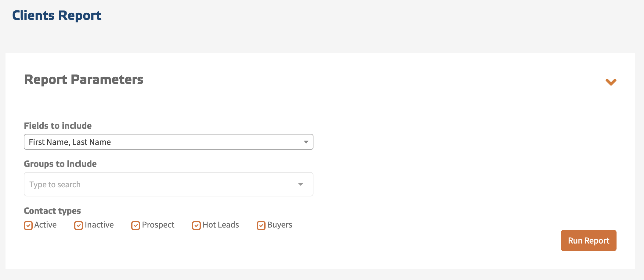Click the Contact types label
The image size is (644, 280).
click(52, 211)
